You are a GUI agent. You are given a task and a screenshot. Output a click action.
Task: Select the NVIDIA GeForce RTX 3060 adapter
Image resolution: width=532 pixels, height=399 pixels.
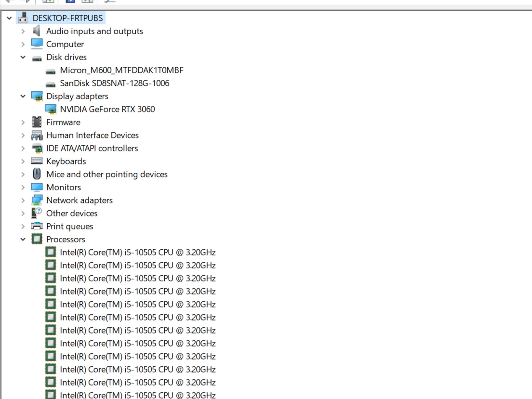point(107,109)
